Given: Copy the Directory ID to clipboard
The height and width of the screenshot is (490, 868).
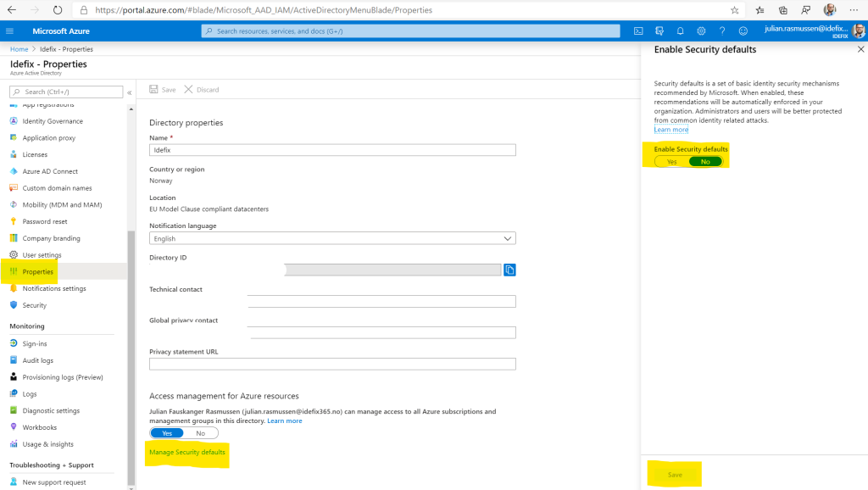Looking at the screenshot, I should 509,270.
